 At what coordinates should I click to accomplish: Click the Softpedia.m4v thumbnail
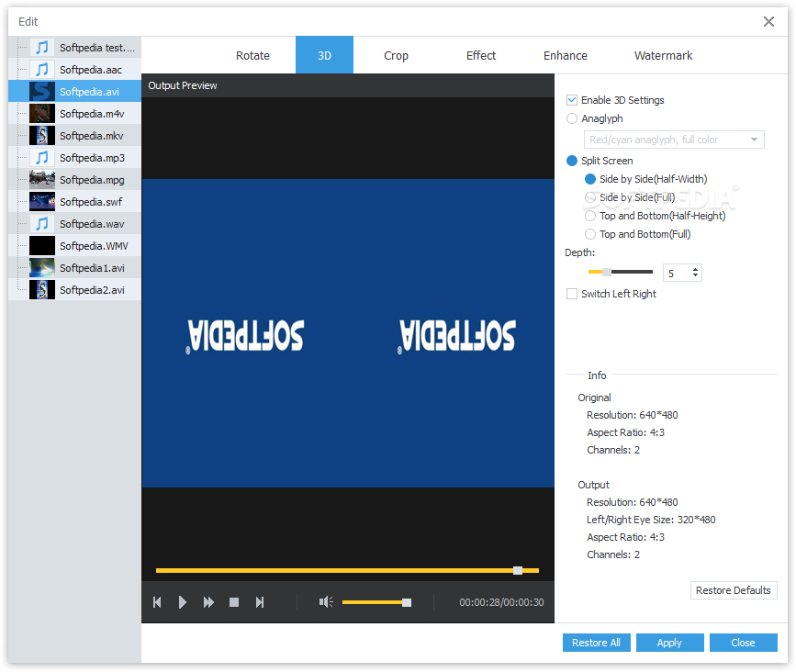pos(42,114)
